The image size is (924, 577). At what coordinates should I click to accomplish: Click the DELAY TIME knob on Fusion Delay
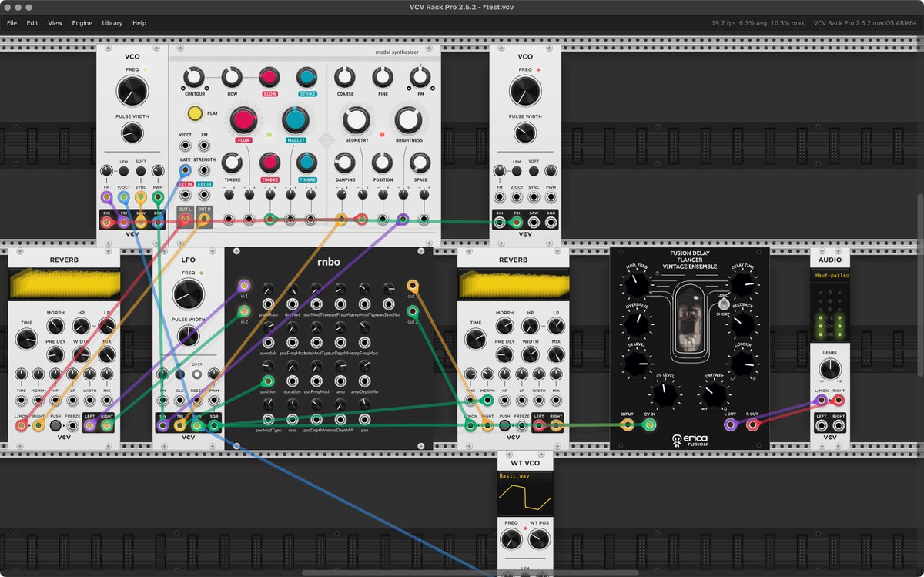tap(743, 286)
